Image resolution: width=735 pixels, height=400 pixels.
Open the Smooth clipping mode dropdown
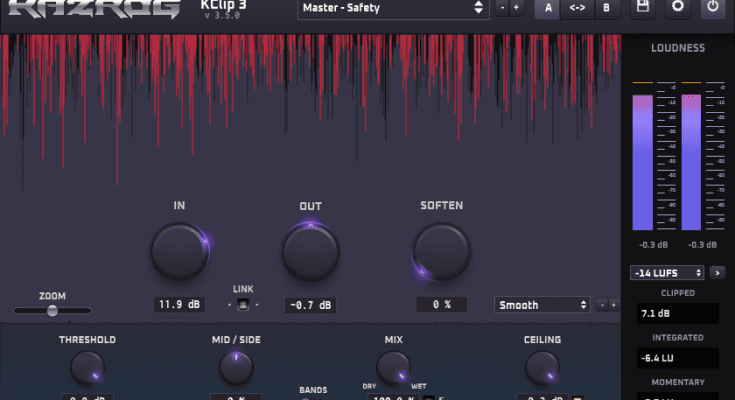click(541, 305)
